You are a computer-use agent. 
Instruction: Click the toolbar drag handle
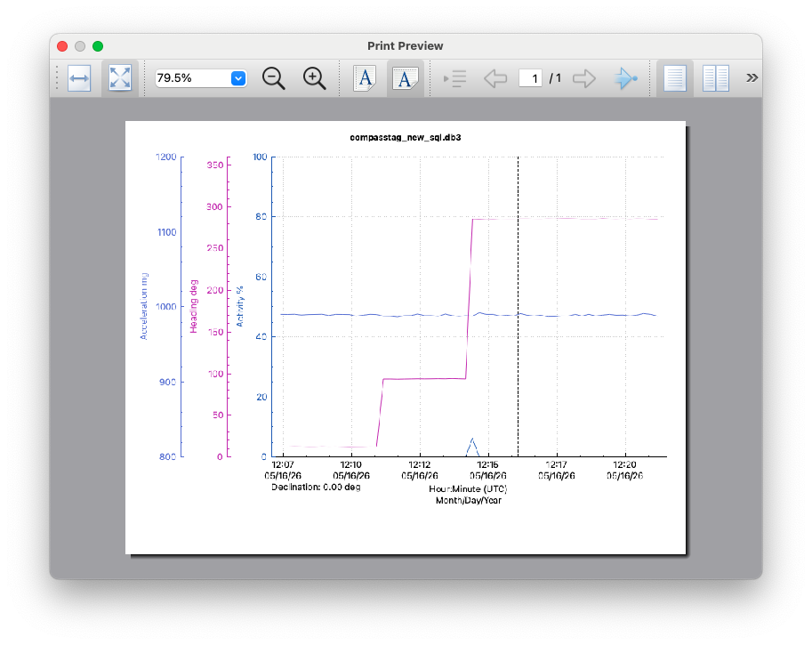[57, 78]
